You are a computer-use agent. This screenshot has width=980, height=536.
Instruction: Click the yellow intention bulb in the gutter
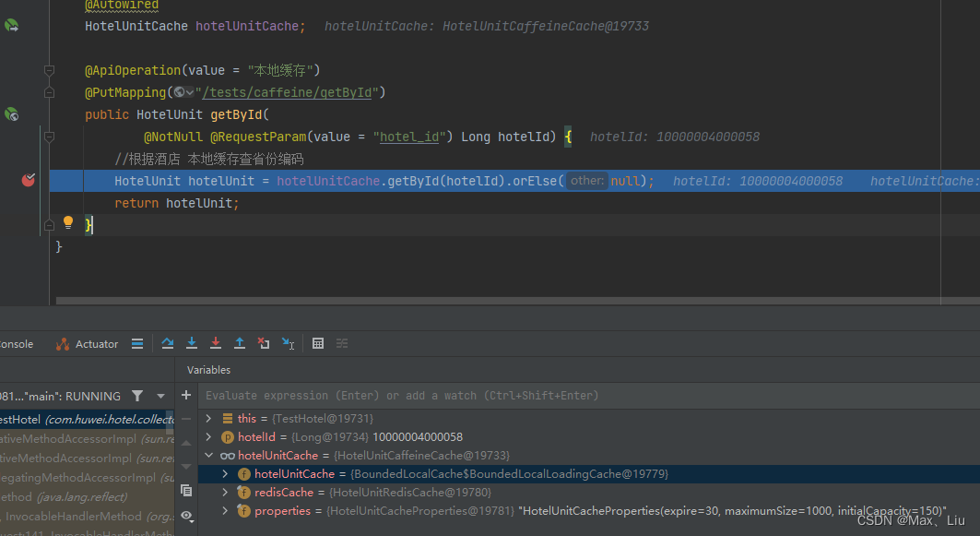(67, 221)
